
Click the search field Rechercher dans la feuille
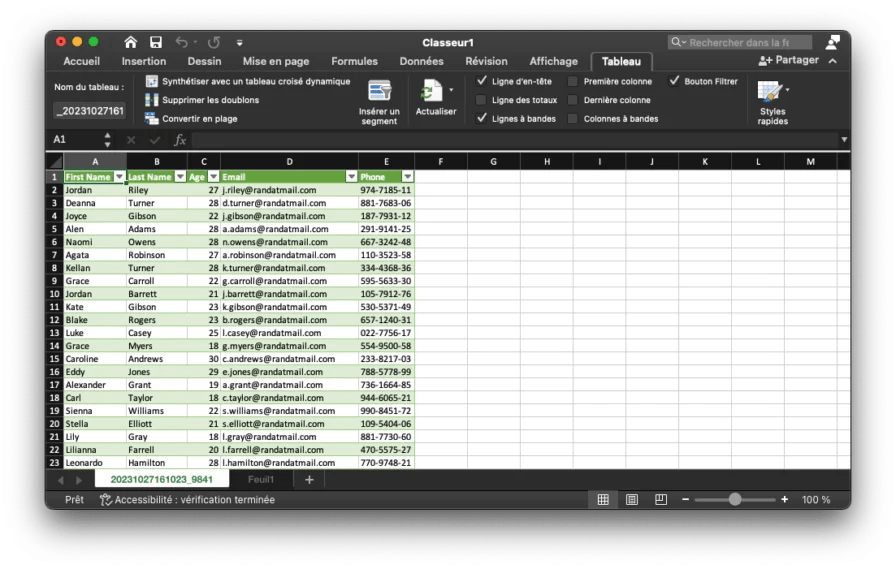tap(739, 42)
